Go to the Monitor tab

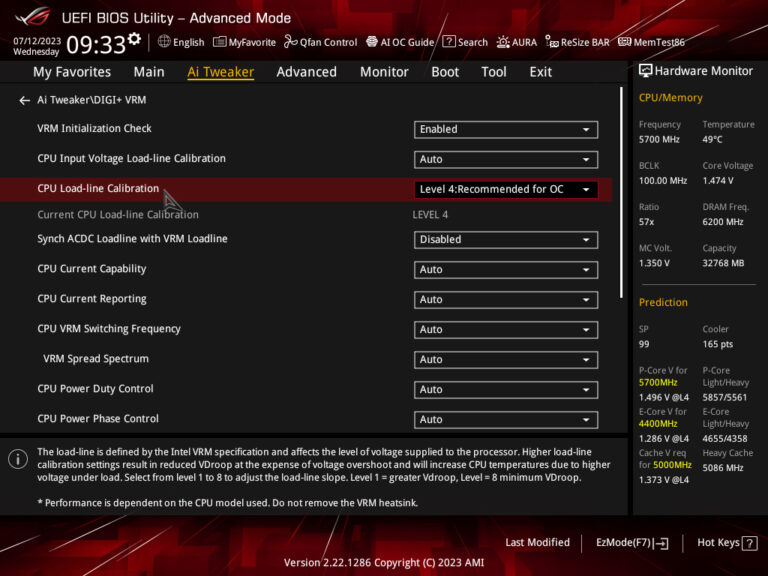point(384,72)
